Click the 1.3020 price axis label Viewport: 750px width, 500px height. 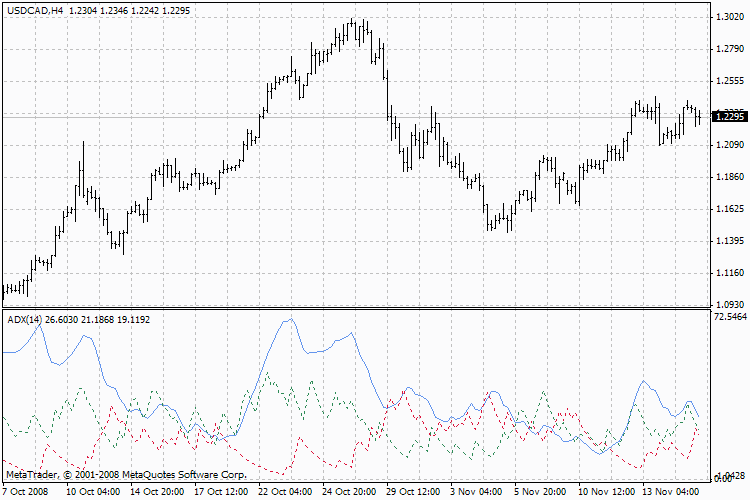point(727,17)
